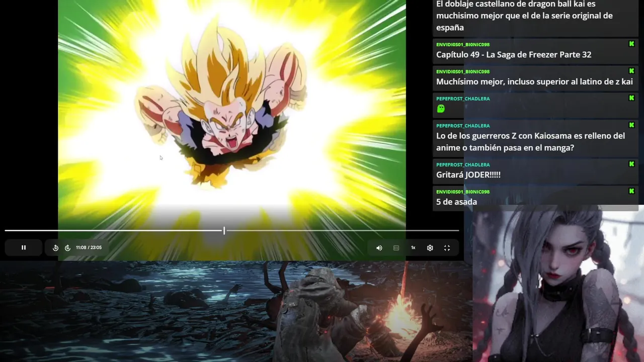Click the 11:08 / 23:05 time display
644x362 pixels.
point(89,247)
